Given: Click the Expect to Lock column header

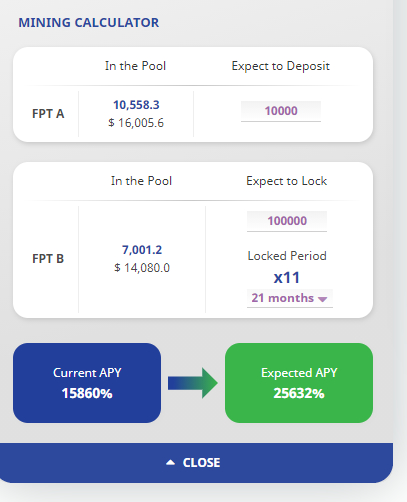Looking at the screenshot, I should (287, 181).
